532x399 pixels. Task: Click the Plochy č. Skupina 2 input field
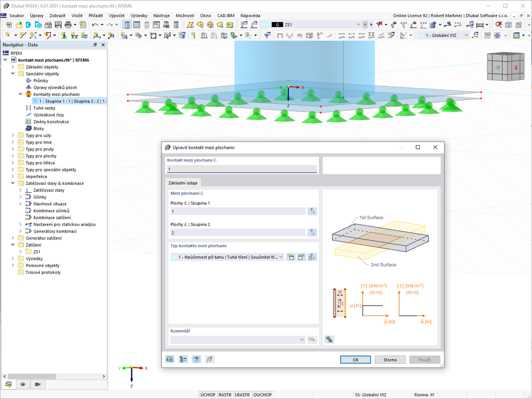coord(238,233)
